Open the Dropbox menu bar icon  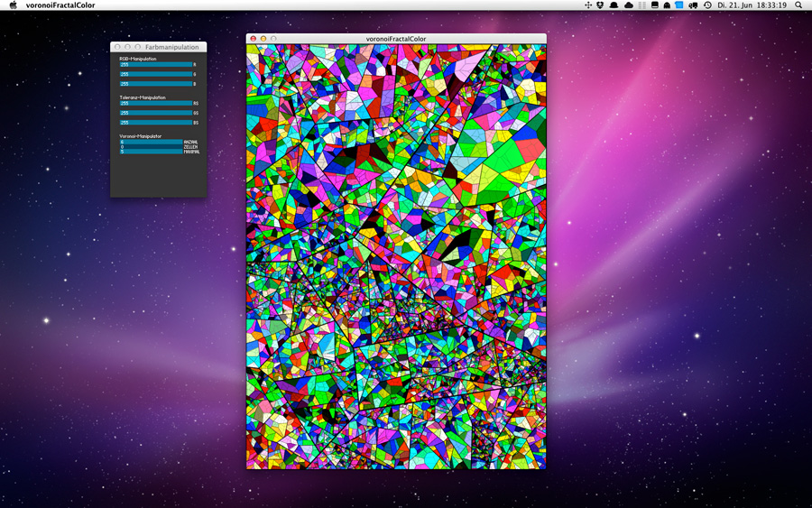(x=601, y=5)
